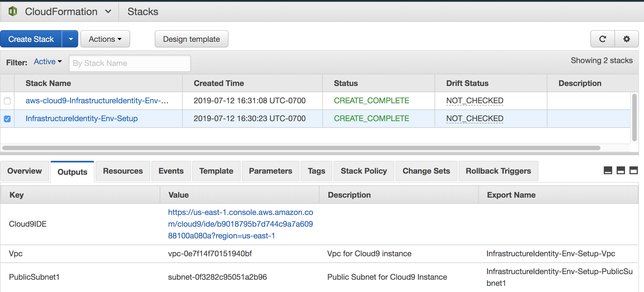Select the vpc-0e7f14f70151940bf value

click(210, 253)
